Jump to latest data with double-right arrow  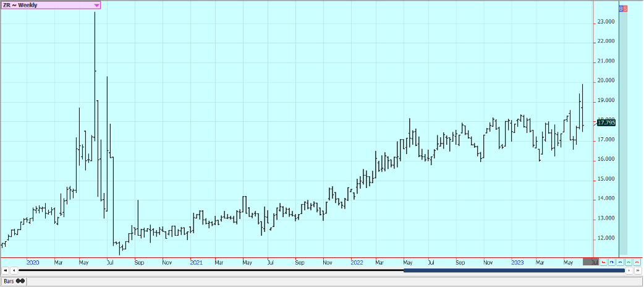[637, 270]
